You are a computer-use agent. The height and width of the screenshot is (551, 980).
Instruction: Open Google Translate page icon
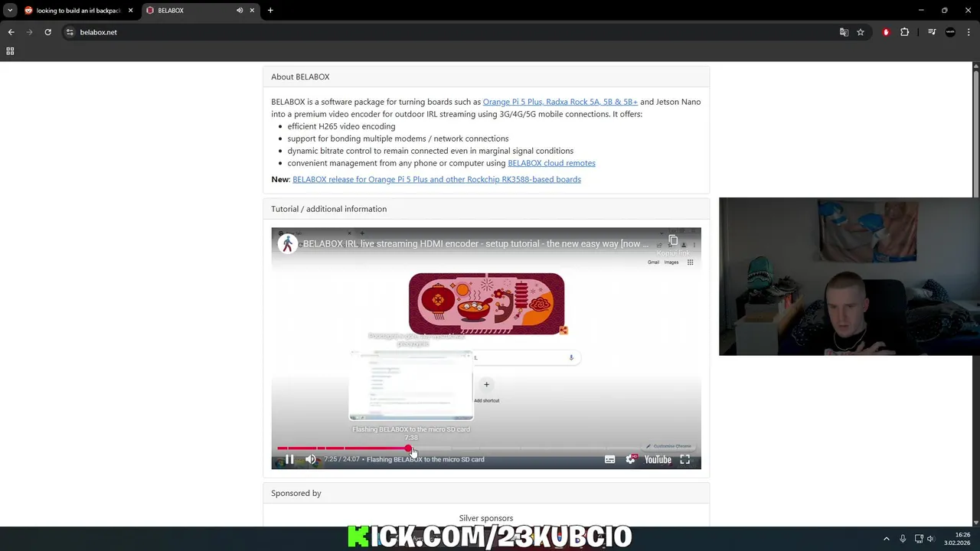[x=844, y=32]
